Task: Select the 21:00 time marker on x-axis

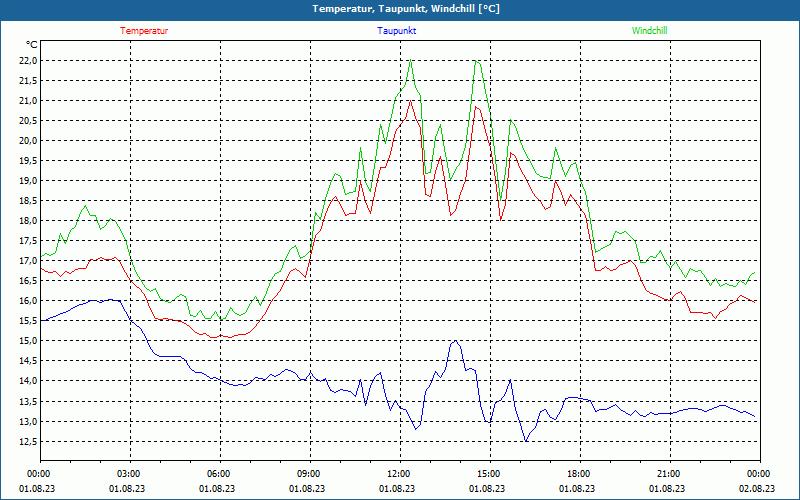Action: [x=669, y=474]
